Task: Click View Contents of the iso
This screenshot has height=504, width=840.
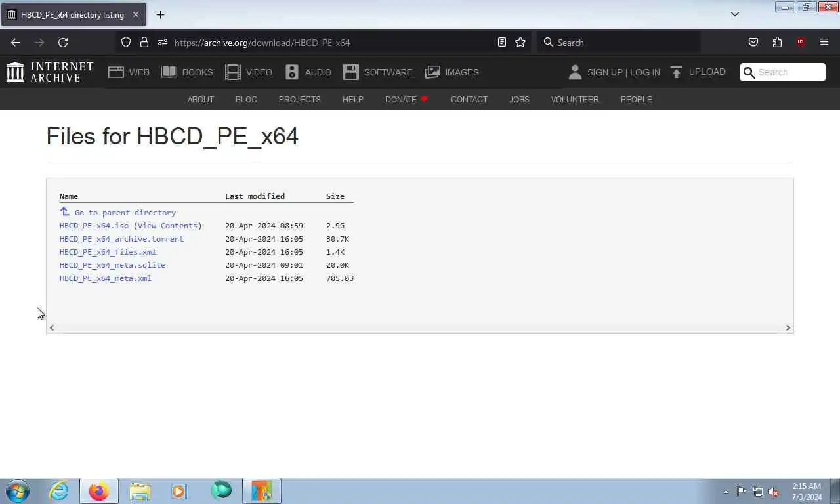Action: point(167,226)
